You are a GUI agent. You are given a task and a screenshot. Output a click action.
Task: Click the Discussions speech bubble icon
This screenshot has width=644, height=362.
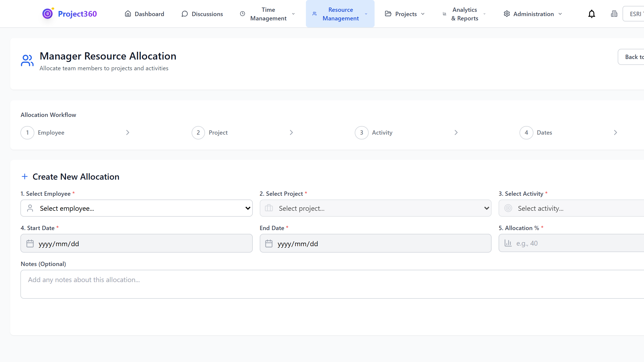[x=184, y=14]
